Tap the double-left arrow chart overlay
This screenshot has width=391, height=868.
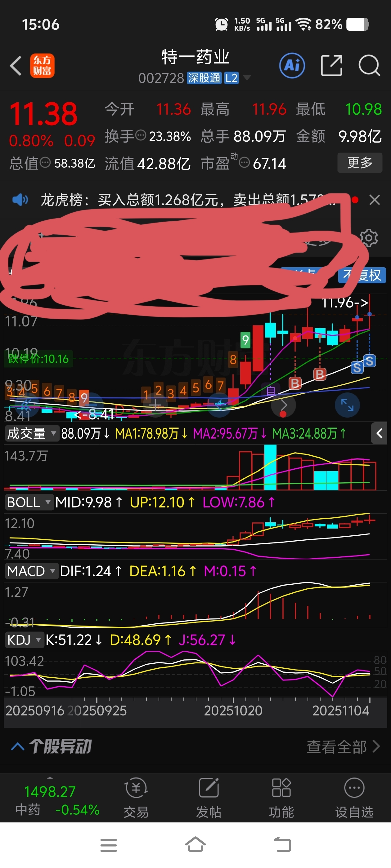26,405
